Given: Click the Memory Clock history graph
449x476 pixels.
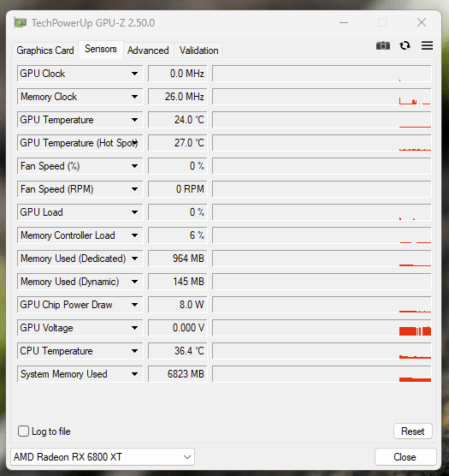Looking at the screenshot, I should [322, 97].
